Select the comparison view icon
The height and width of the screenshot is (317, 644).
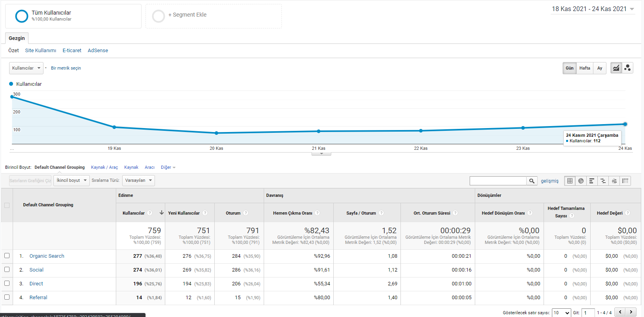coord(603,181)
